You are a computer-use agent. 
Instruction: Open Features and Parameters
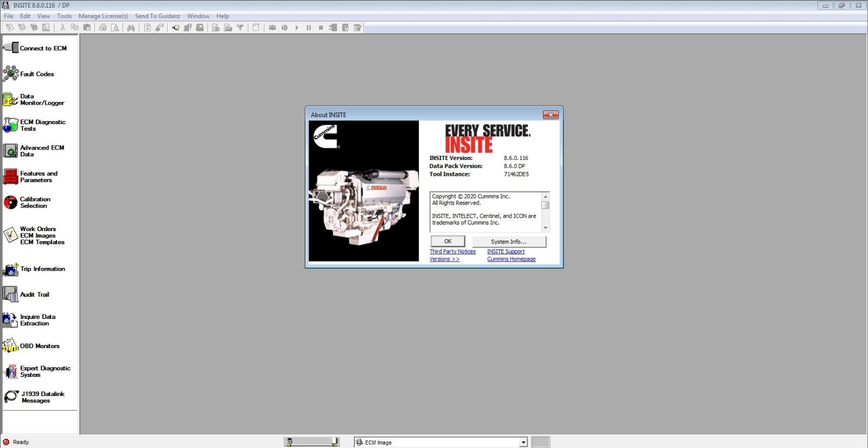pos(31,177)
